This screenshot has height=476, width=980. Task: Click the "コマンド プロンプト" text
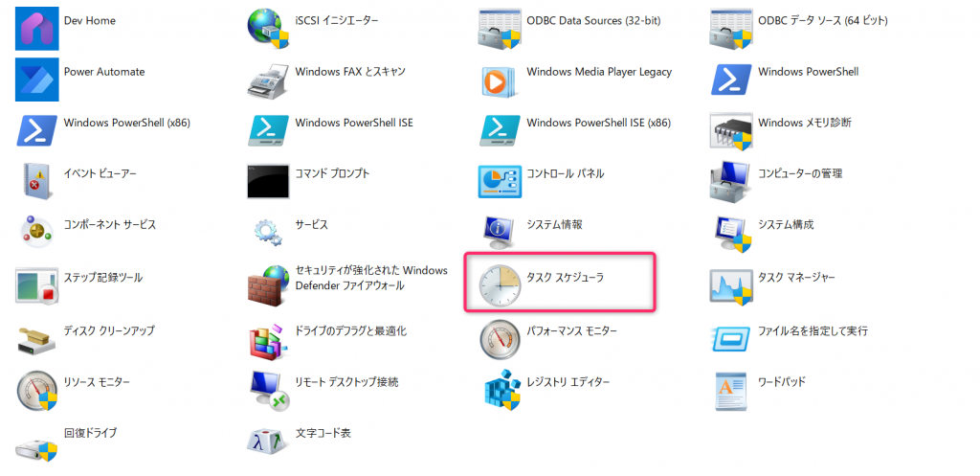(x=332, y=173)
